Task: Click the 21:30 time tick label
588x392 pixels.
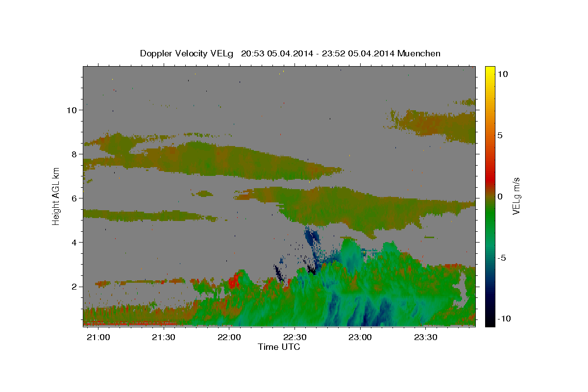Action: (x=164, y=338)
